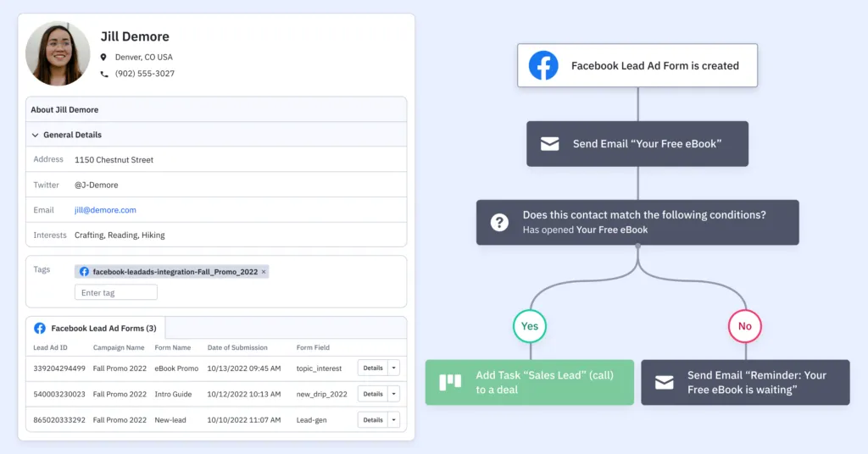868x454 pixels.
Task: Open the jill@demore.com email link
Action: point(105,209)
